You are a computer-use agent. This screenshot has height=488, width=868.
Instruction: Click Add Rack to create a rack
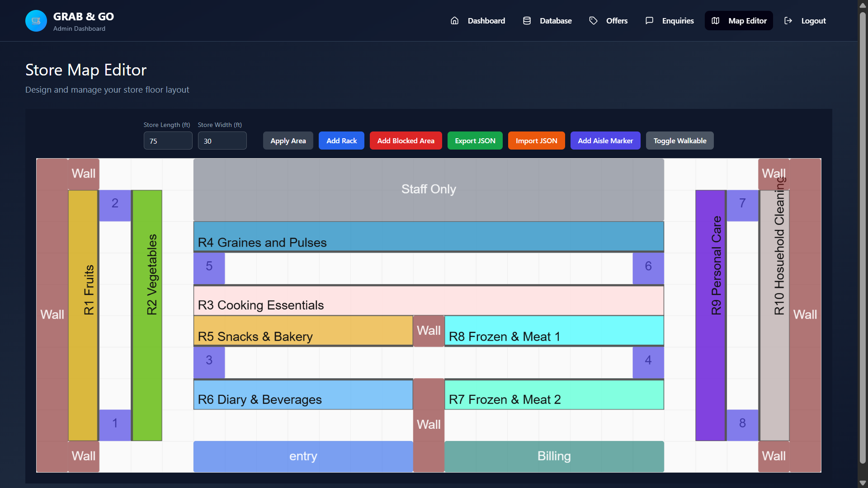pos(341,141)
